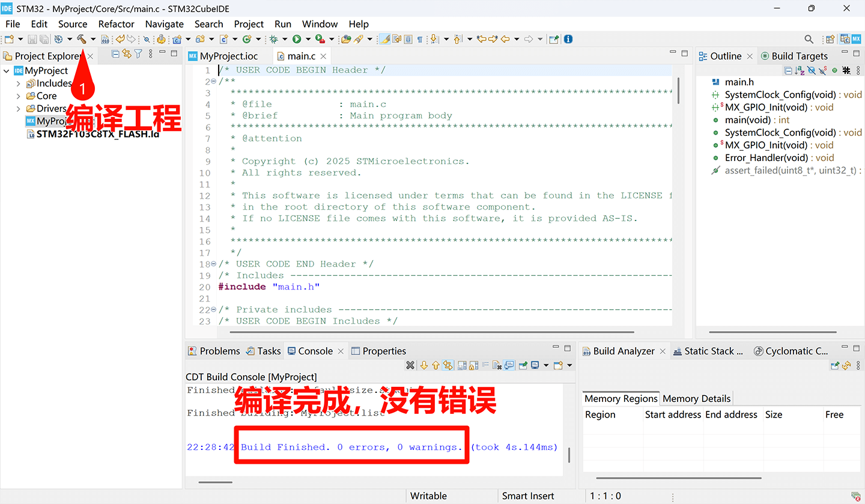Switch to the Build Targets tab
This screenshot has height=504, width=865.
coord(794,56)
